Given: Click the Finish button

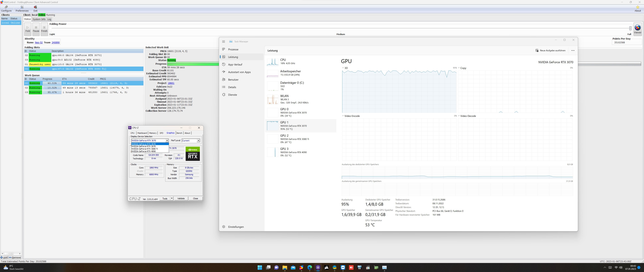Looking at the screenshot, I should click(x=44, y=29).
